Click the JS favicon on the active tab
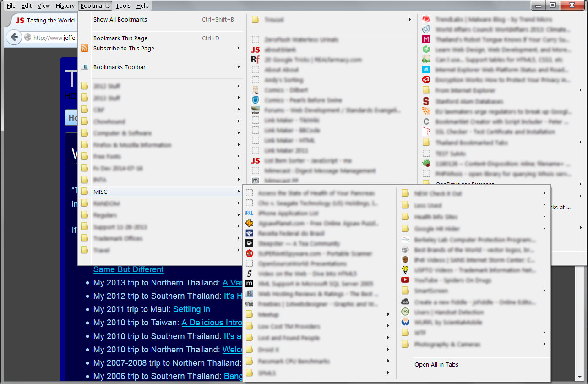This screenshot has height=384, width=588. 20,20
